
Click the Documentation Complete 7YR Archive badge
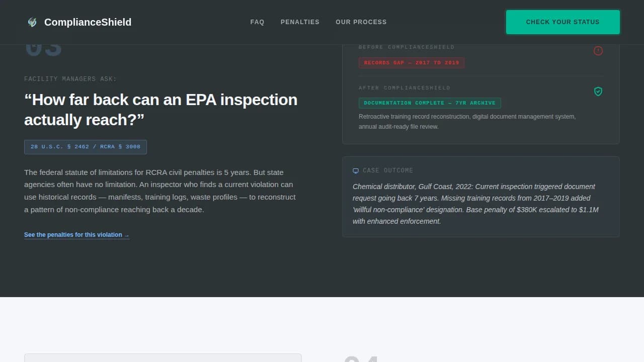[x=430, y=103]
